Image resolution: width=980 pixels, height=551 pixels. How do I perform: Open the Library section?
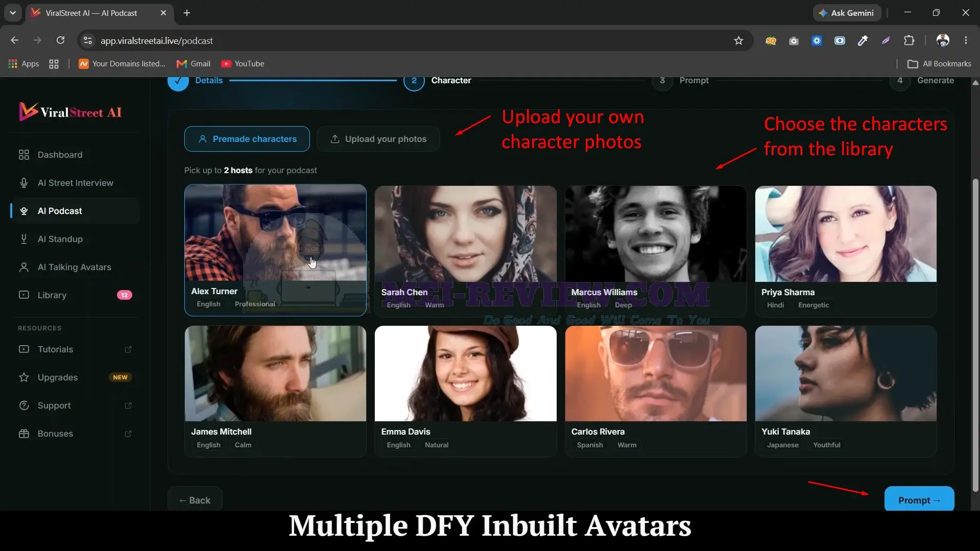click(75, 295)
